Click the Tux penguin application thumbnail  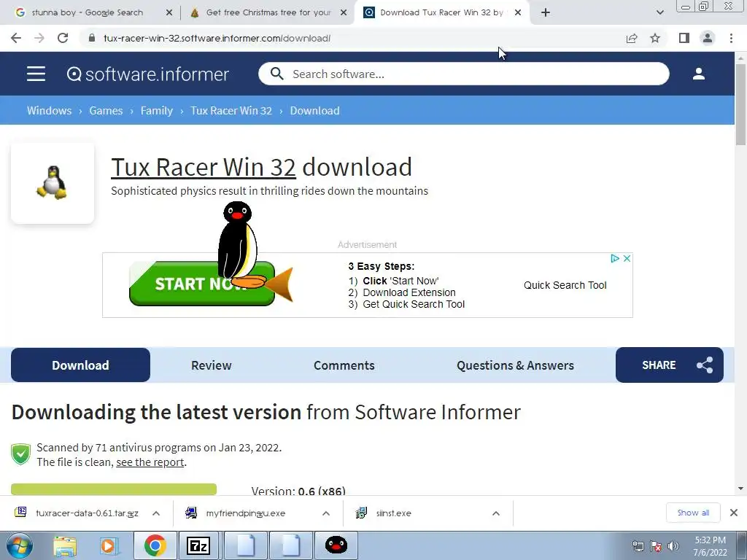53,183
